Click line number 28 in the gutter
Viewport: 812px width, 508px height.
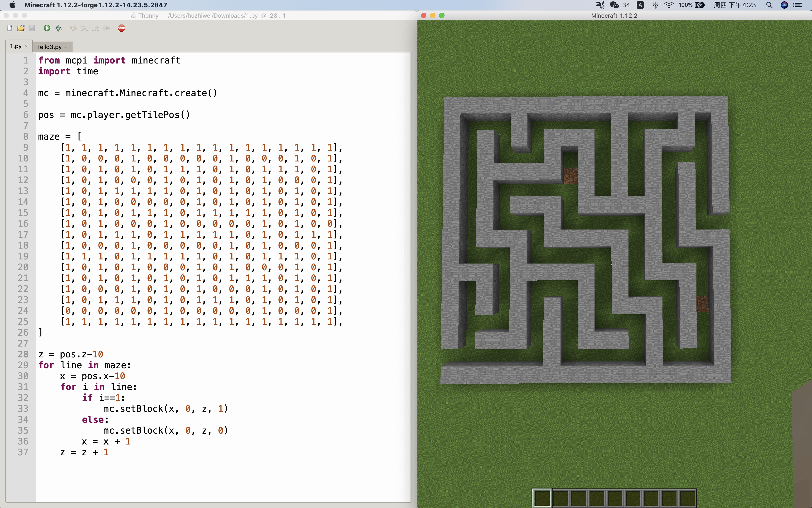[23, 354]
